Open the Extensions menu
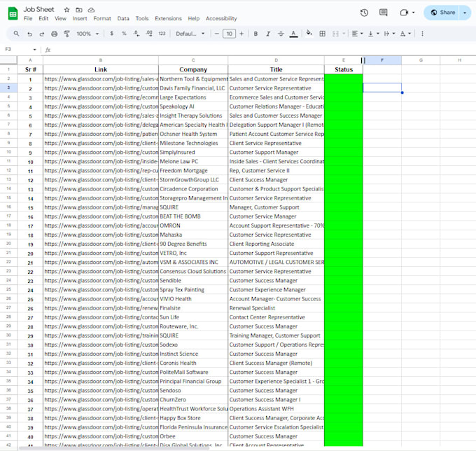Viewport: 476px width, 451px height. tap(168, 18)
